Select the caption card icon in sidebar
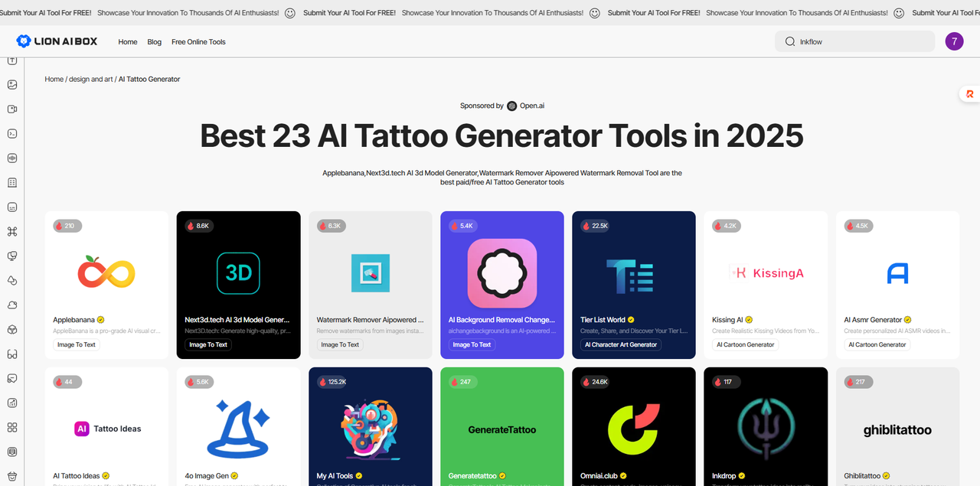Image resolution: width=980 pixels, height=486 pixels. coord(12,207)
